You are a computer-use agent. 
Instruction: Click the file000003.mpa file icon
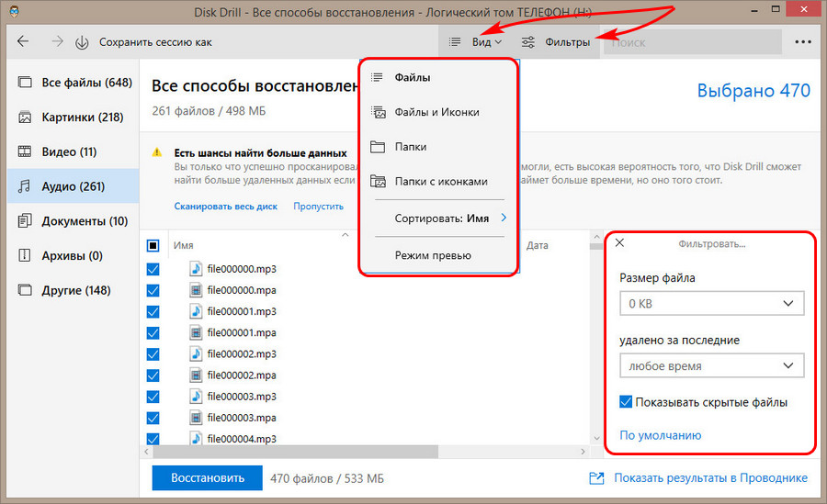196,417
